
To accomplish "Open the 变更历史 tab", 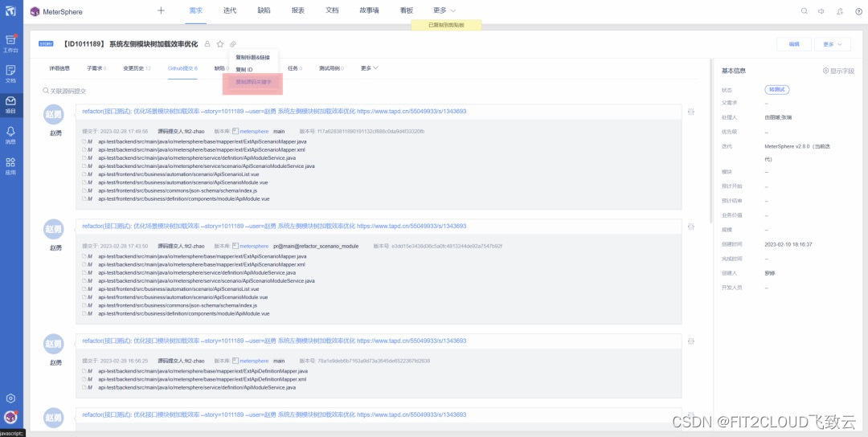I will coord(137,68).
